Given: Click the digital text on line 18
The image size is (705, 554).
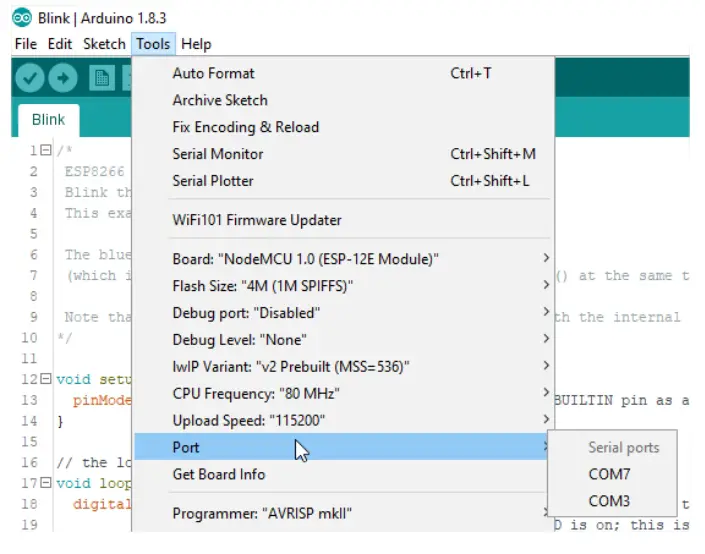Looking at the screenshot, I should coord(102,504).
